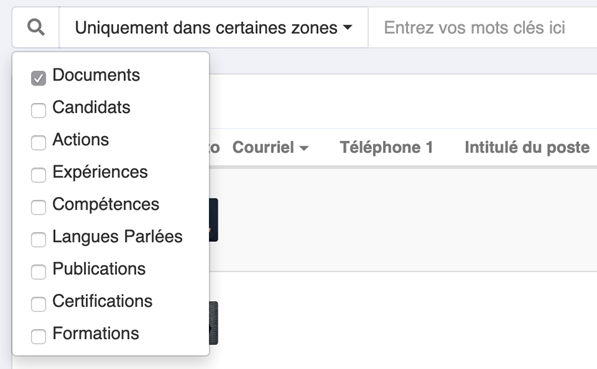597x369 pixels.
Task: Toggle the Langues Parlées checkbox
Action: (38, 240)
